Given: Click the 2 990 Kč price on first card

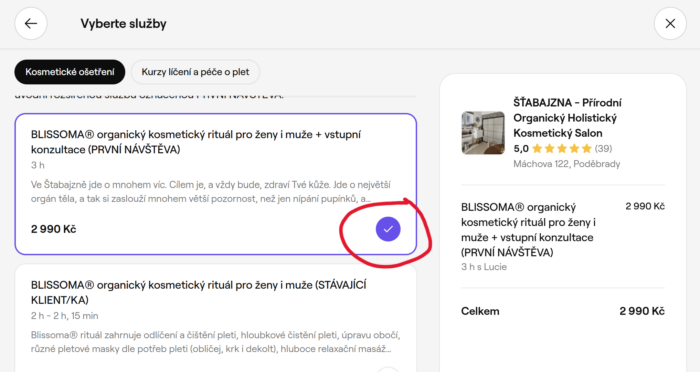Looking at the screenshot, I should [54, 229].
